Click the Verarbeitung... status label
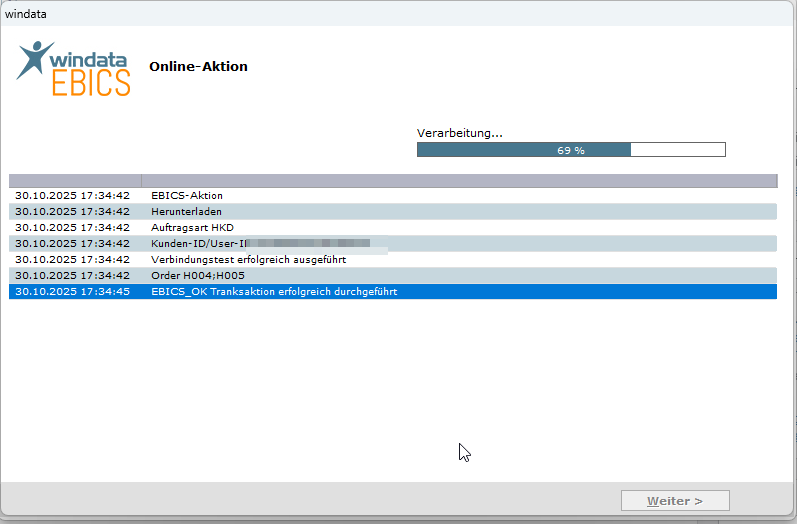The height and width of the screenshot is (524, 797). (459, 132)
